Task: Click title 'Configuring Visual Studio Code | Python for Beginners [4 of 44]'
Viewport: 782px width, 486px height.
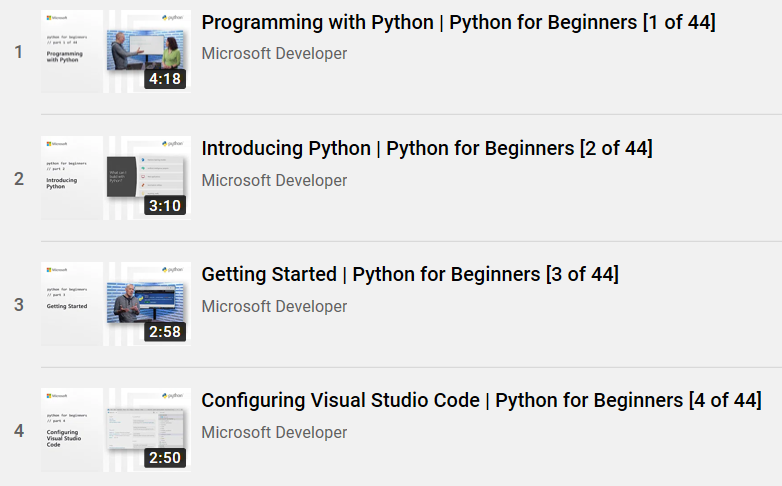Action: pos(481,401)
